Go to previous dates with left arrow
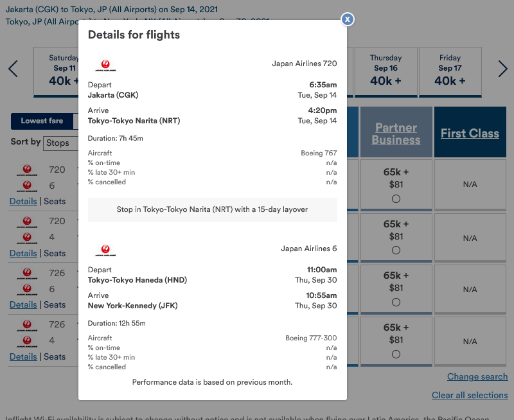514x420 pixels. coord(13,69)
